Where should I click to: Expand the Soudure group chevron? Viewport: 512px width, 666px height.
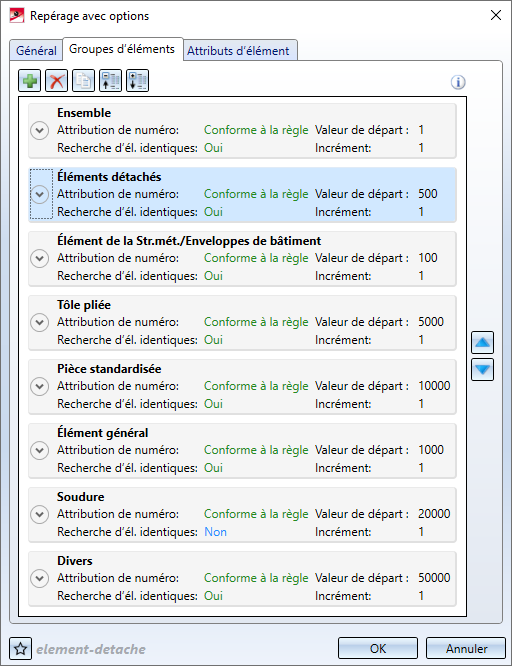click(40, 514)
